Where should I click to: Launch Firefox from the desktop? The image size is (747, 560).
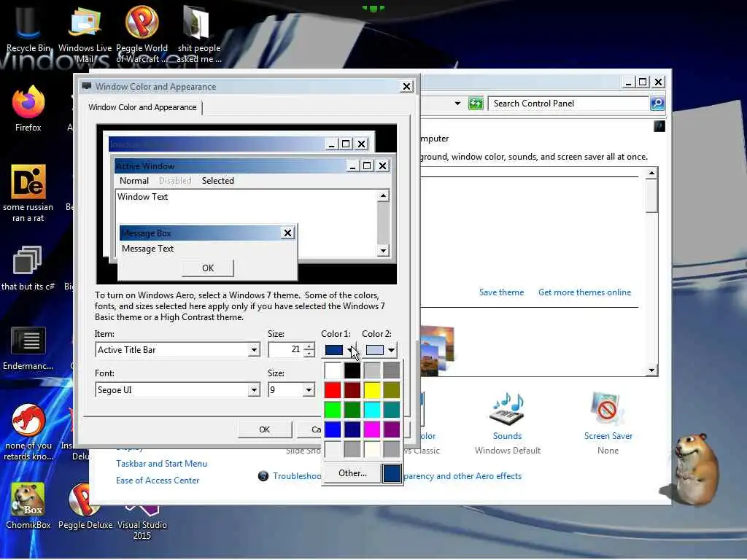[x=28, y=109]
